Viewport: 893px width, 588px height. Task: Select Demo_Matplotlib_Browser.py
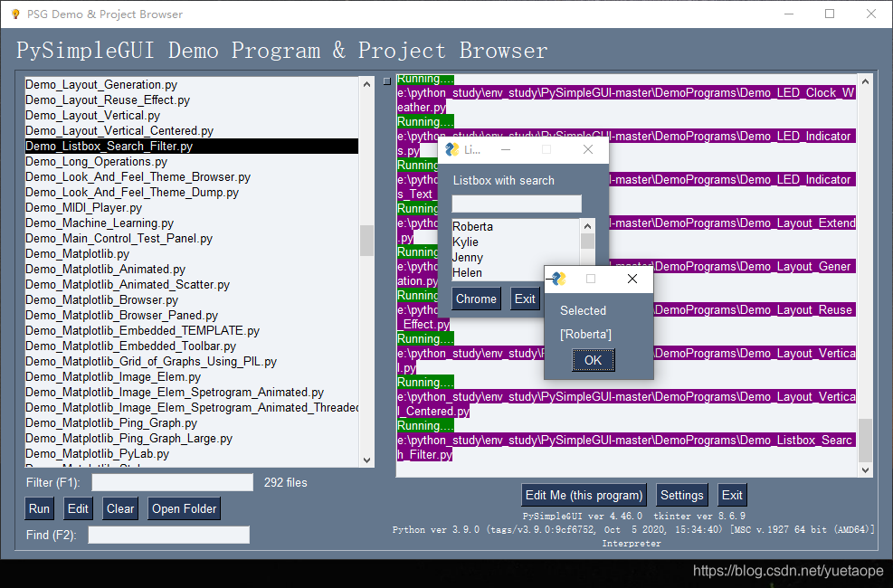click(192, 300)
